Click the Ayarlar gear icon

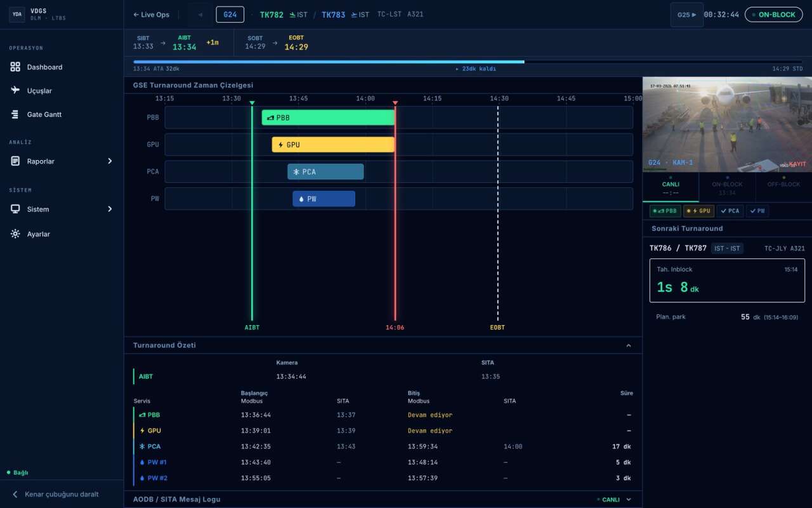click(x=15, y=234)
